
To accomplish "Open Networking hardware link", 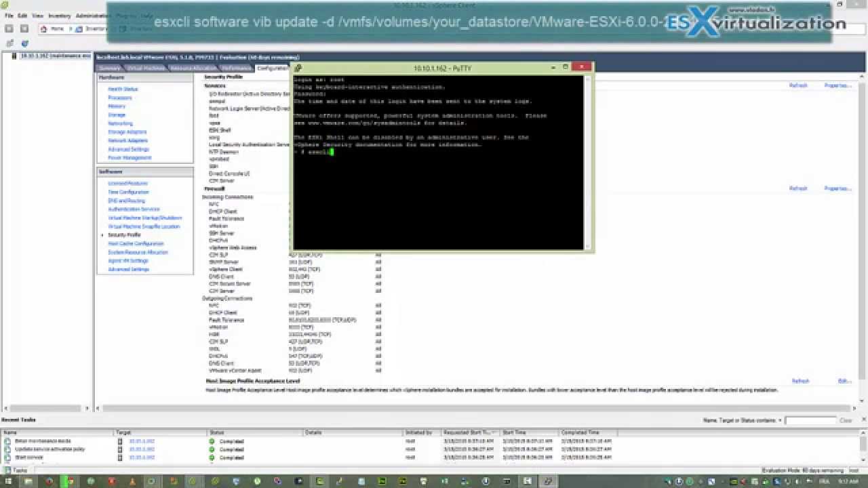I will point(121,123).
